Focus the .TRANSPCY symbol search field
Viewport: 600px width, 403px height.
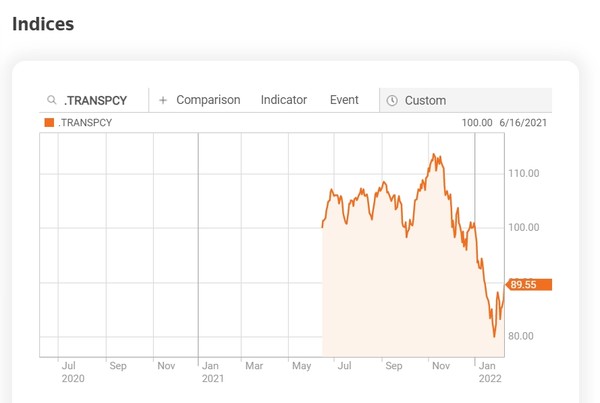point(100,100)
